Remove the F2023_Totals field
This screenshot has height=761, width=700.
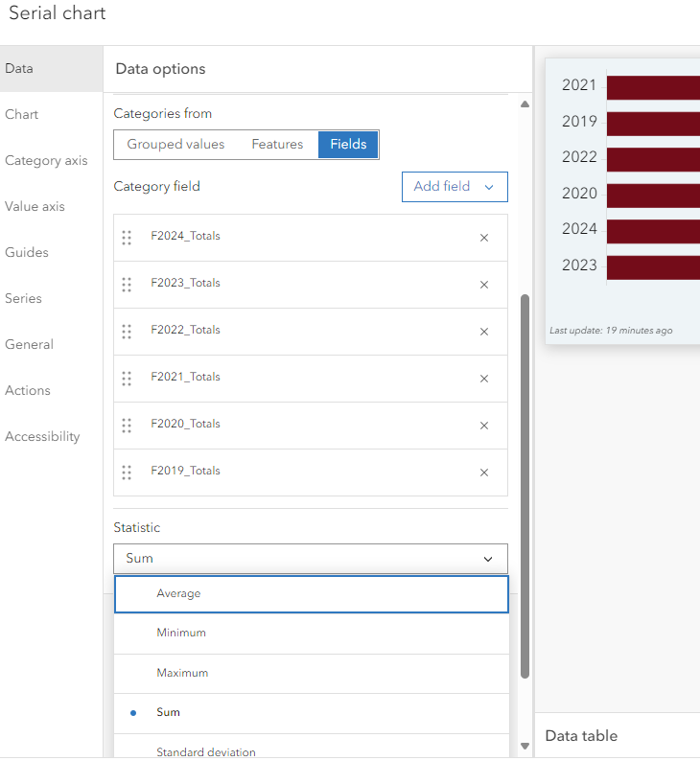tap(484, 285)
